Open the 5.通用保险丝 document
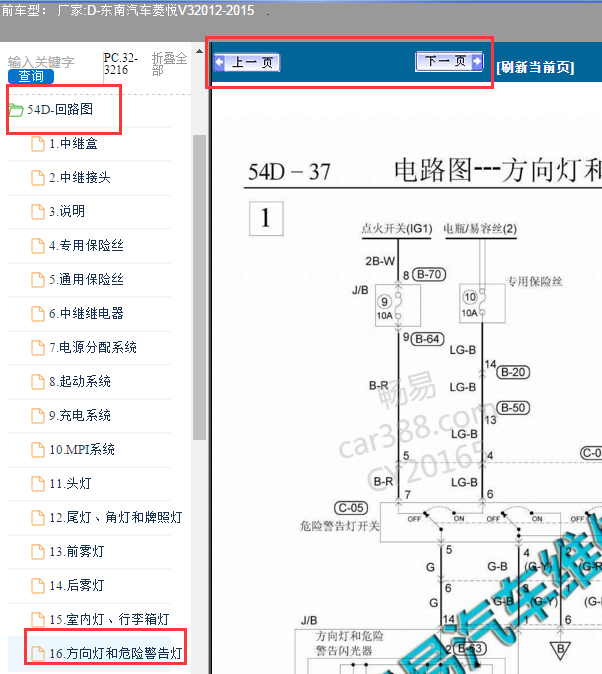 (86, 279)
